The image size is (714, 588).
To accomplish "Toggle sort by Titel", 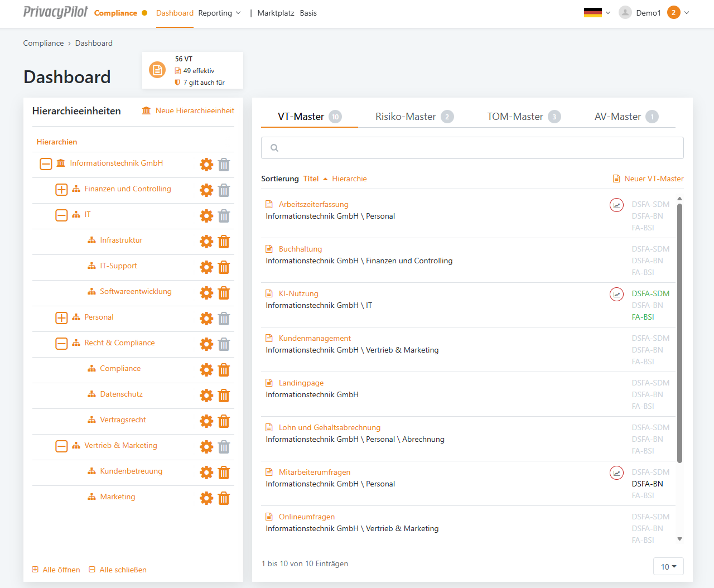I will tap(311, 179).
